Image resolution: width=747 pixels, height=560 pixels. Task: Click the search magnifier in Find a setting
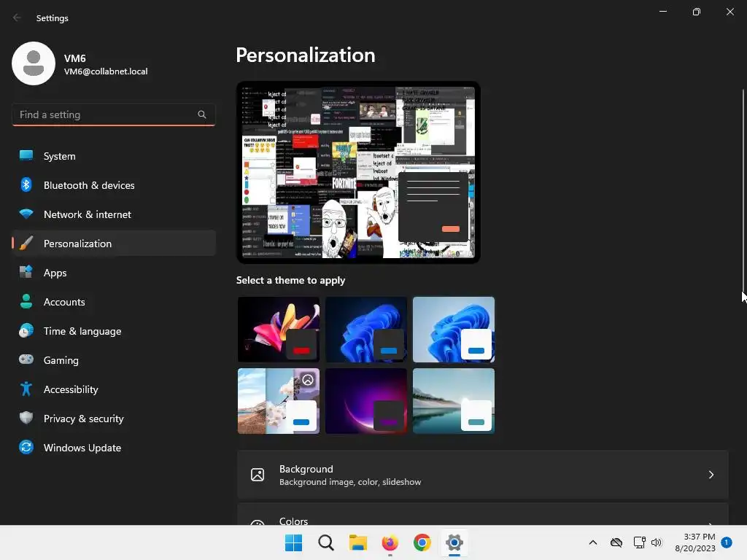click(202, 114)
